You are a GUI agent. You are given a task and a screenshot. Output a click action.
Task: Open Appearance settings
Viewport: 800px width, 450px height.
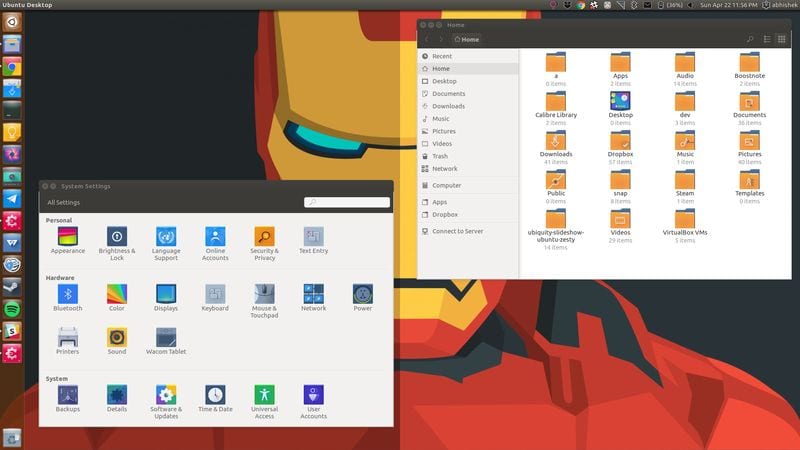click(67, 240)
